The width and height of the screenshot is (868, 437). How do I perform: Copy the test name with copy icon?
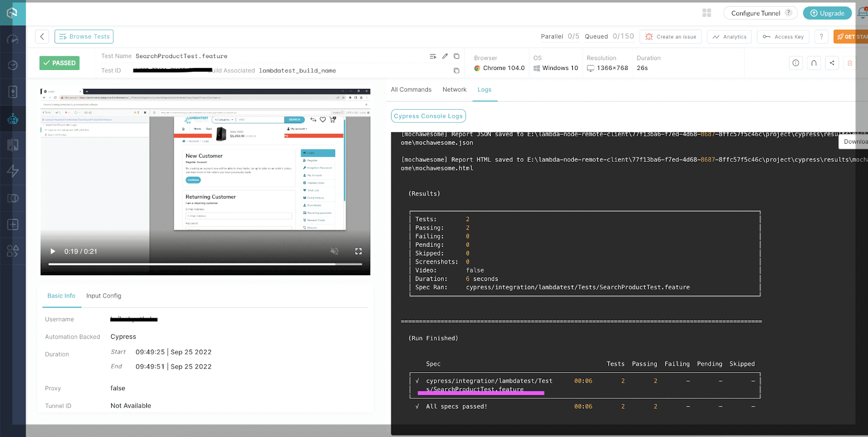(x=456, y=56)
